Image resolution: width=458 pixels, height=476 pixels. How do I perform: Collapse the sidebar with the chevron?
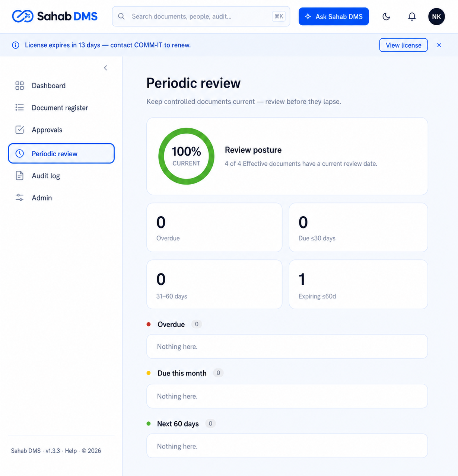point(105,68)
